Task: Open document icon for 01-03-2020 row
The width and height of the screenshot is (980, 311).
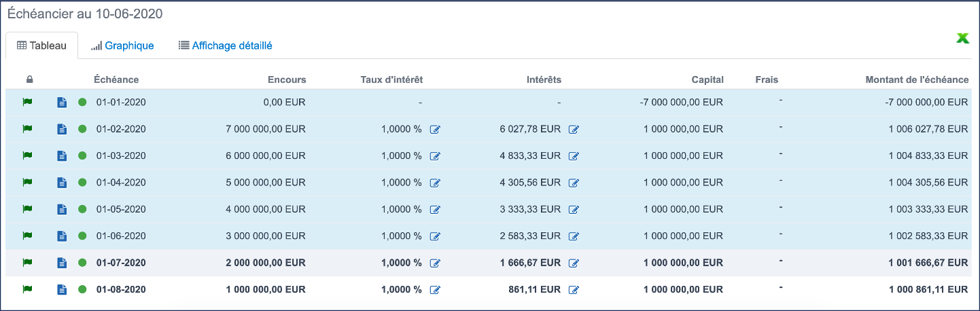Action: [x=62, y=156]
